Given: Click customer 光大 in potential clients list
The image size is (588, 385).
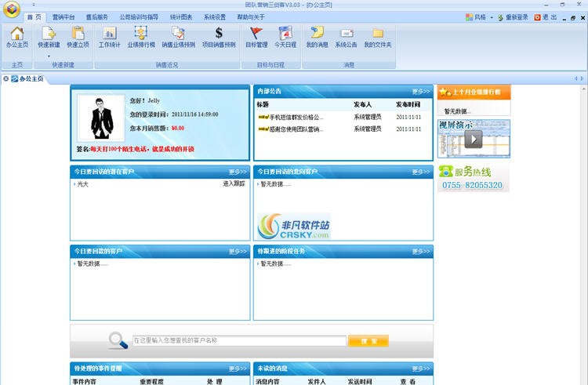Looking at the screenshot, I should pos(82,184).
